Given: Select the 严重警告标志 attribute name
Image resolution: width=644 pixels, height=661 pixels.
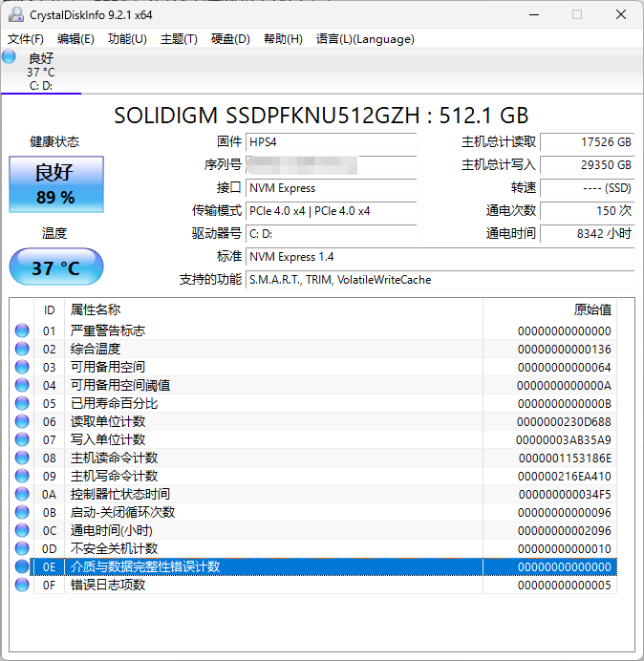Looking at the screenshot, I should click(108, 330).
